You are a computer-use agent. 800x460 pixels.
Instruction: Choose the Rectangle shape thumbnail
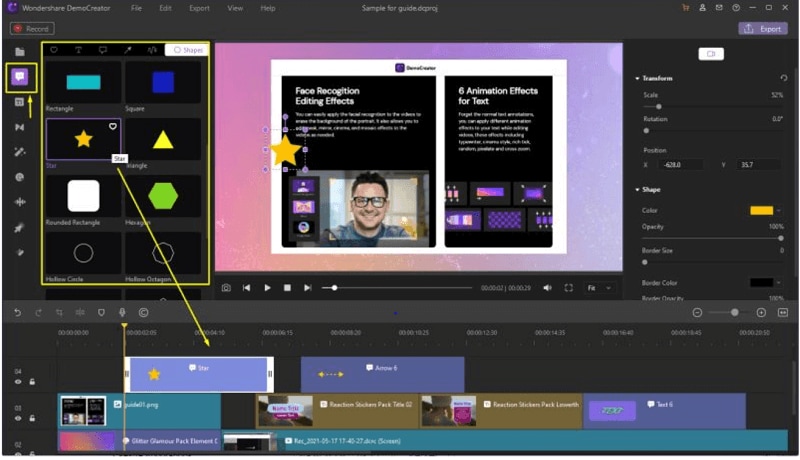coord(84,83)
